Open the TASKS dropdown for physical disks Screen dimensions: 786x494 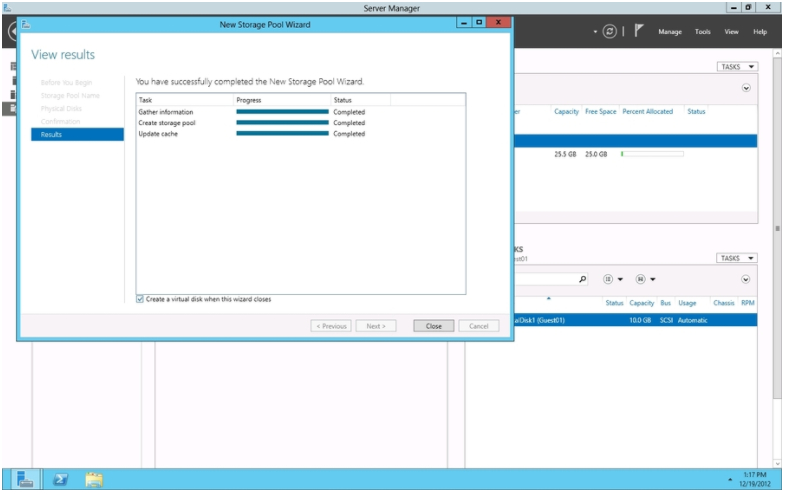(x=736, y=258)
